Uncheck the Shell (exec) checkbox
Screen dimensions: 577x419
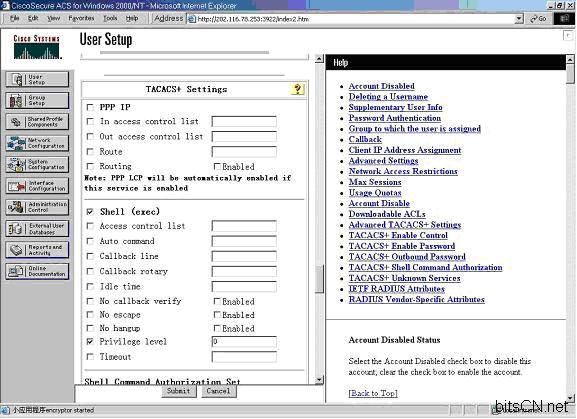point(90,212)
